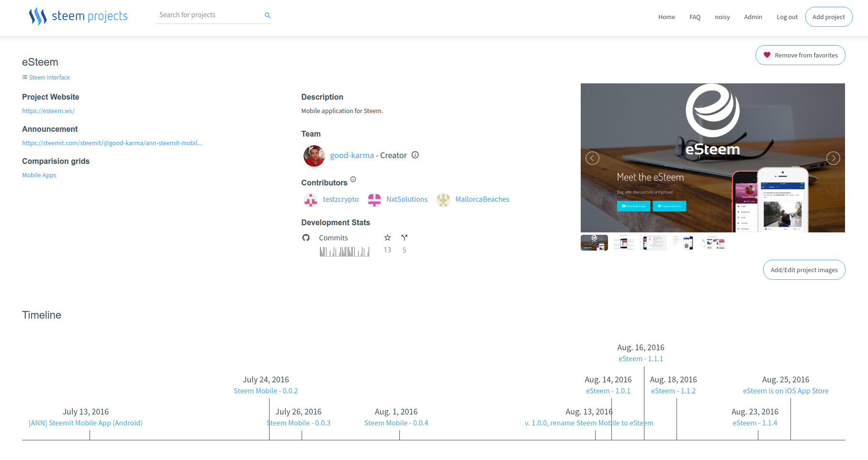Click Remove from favorites button

click(x=800, y=55)
